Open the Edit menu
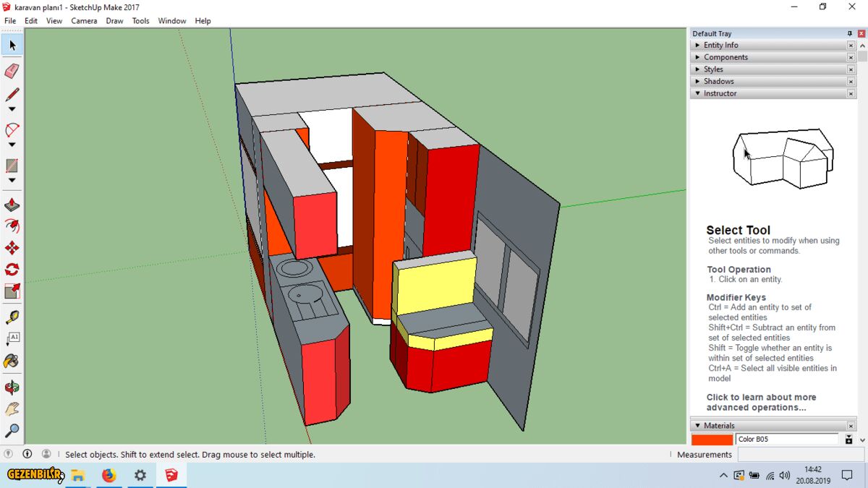Screen dimensions: 868x488 click(x=31, y=21)
